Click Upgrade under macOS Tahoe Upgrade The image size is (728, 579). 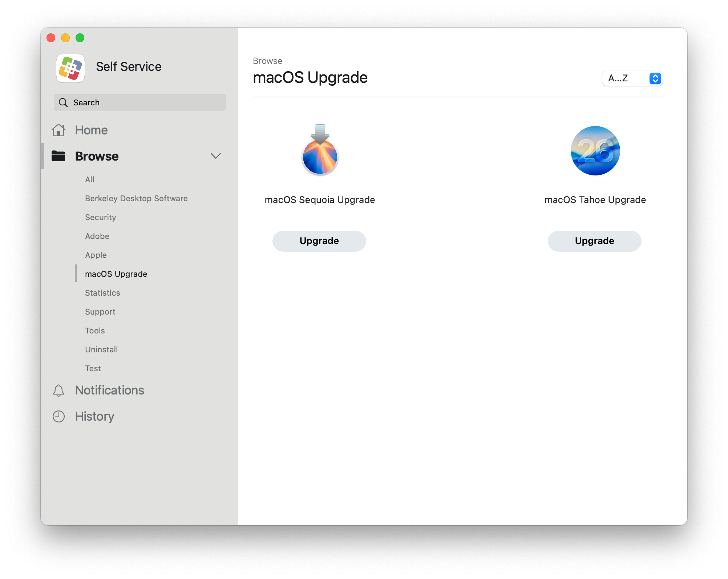(594, 241)
